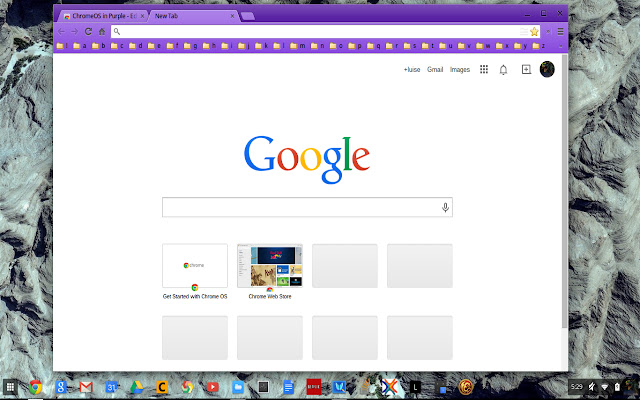Viewport: 640px width, 400px height.
Task: Open the 'g' bookmark folder
Action: pos(191,46)
